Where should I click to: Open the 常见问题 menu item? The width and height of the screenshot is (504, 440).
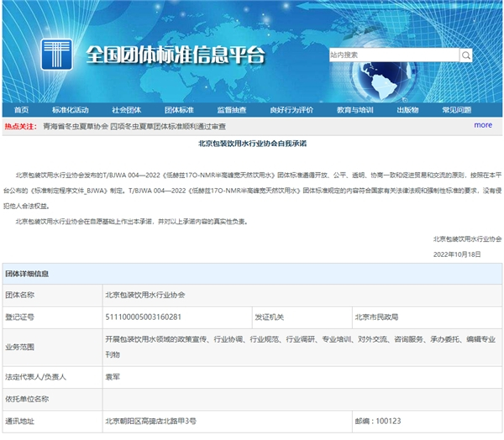pos(456,110)
